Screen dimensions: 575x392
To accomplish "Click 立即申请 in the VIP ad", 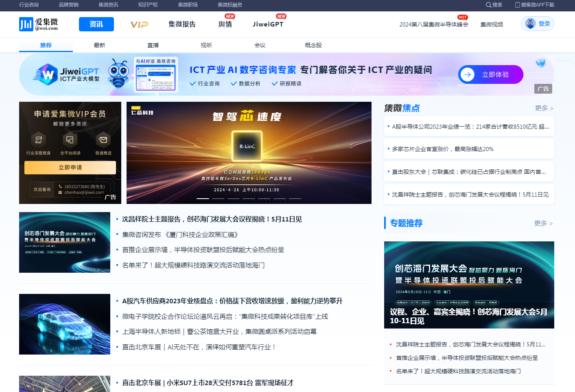I will pyautogui.click(x=70, y=167).
